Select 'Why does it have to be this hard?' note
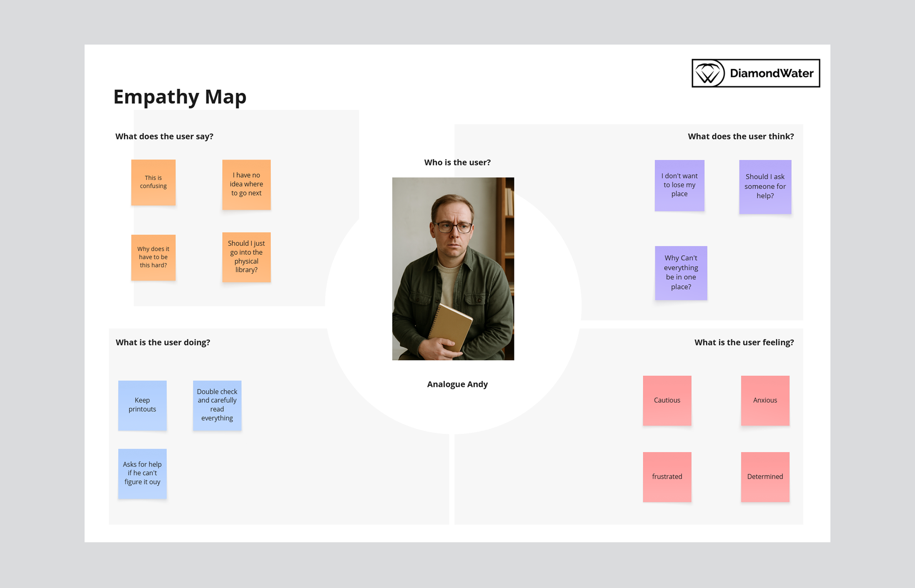The width and height of the screenshot is (915, 588). point(153,257)
